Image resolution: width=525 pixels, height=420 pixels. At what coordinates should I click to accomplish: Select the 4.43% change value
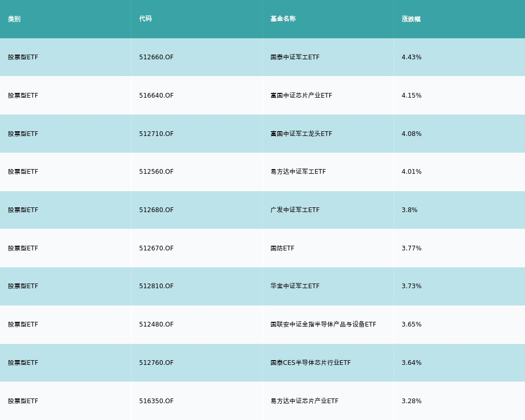point(412,57)
